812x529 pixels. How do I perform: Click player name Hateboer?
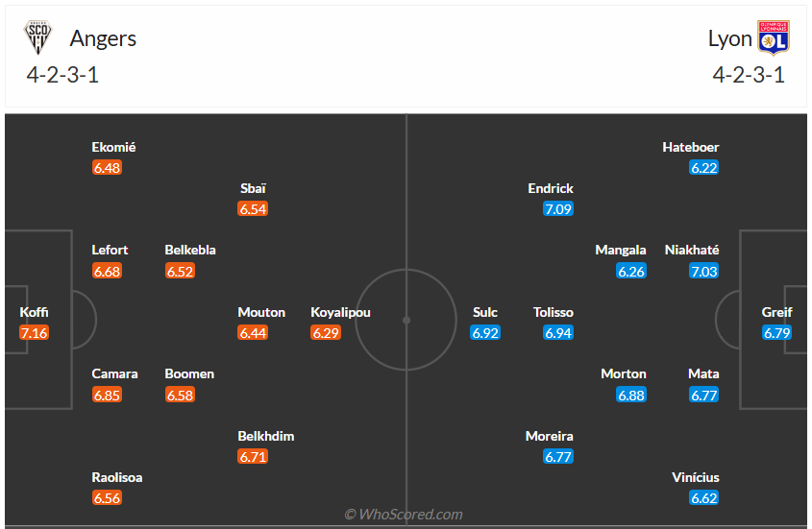point(691,147)
